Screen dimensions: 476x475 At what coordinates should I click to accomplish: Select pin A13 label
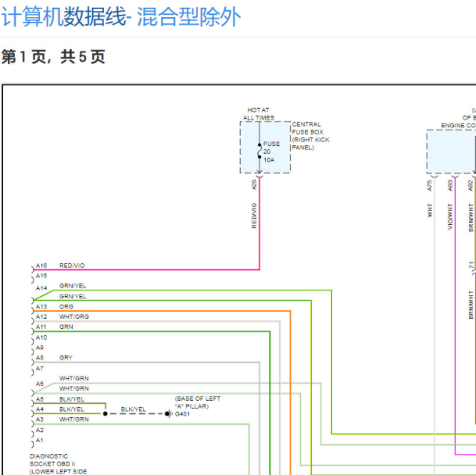click(41, 306)
